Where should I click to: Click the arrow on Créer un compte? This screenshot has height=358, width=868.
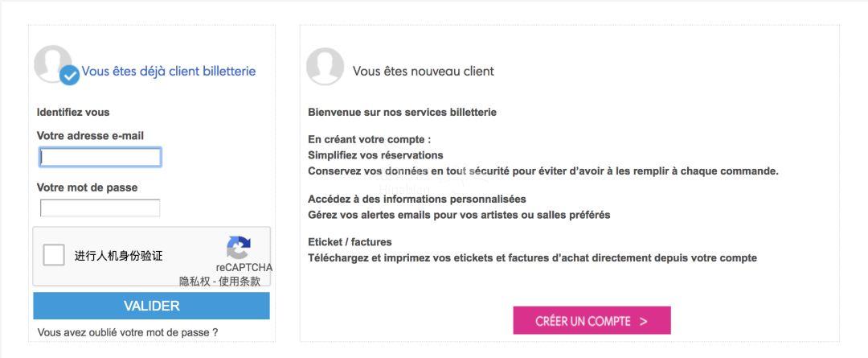click(644, 321)
